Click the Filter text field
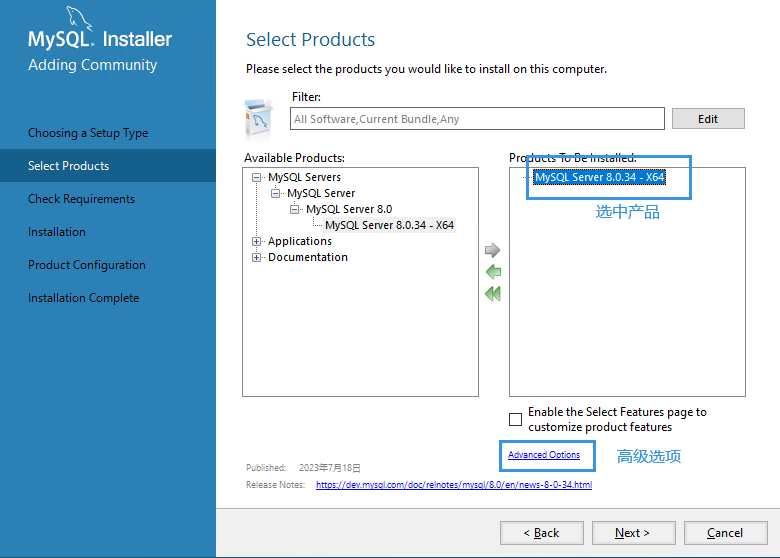 [477, 119]
